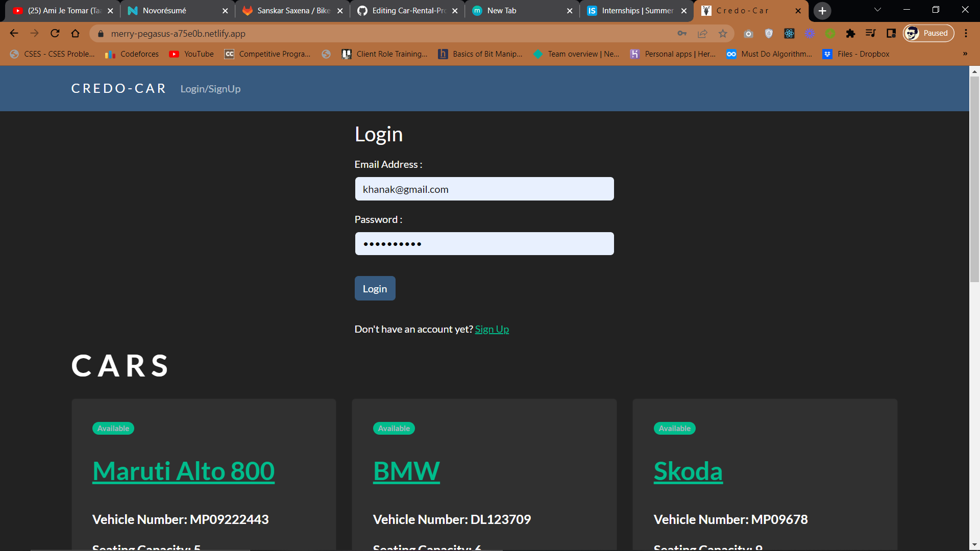Open the Maruti Alto 800 car details
The image size is (980, 551).
click(x=183, y=470)
